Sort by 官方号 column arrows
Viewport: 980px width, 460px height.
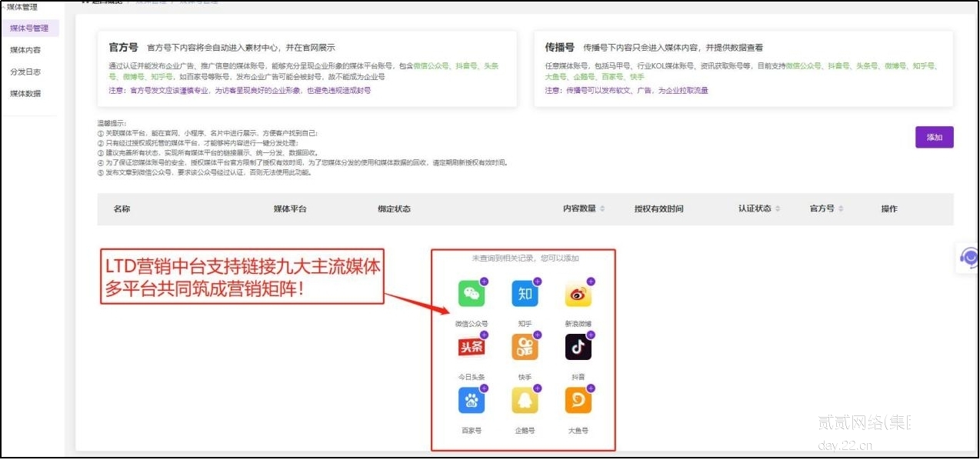click(x=841, y=209)
